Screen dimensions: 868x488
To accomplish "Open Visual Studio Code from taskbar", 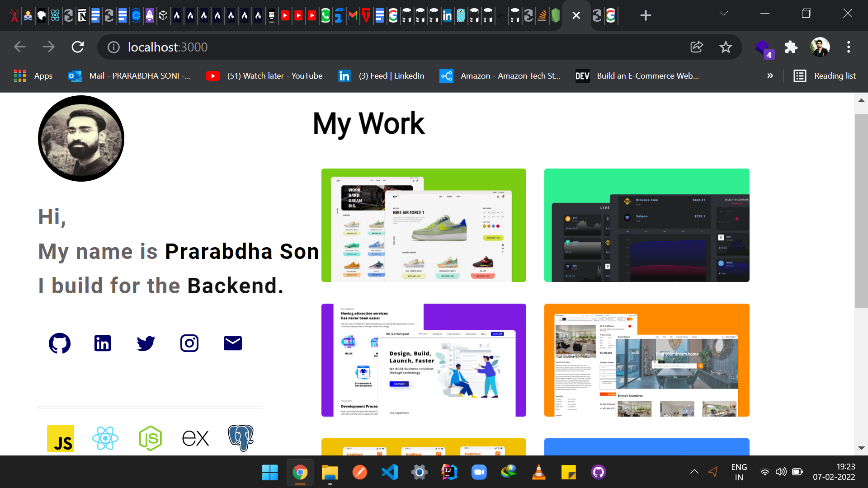I will 389,473.
